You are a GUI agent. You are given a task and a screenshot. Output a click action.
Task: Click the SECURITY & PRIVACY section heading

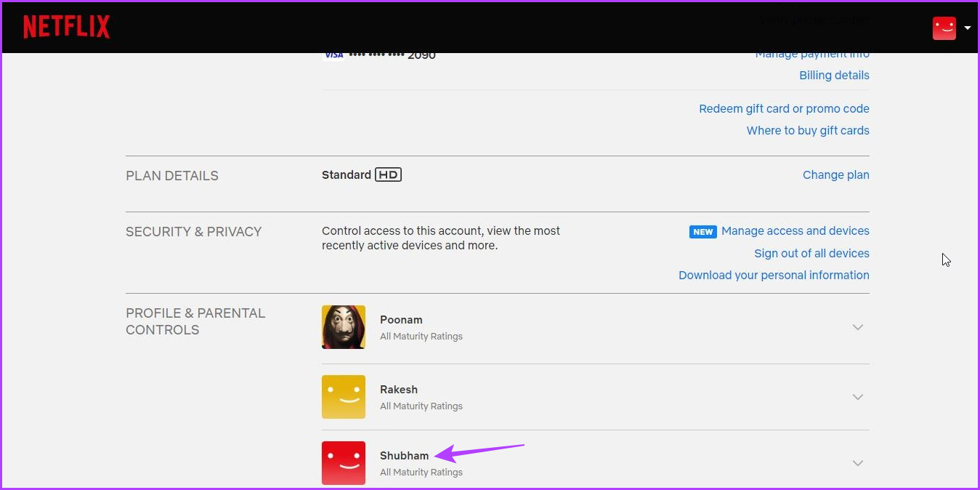click(x=193, y=232)
